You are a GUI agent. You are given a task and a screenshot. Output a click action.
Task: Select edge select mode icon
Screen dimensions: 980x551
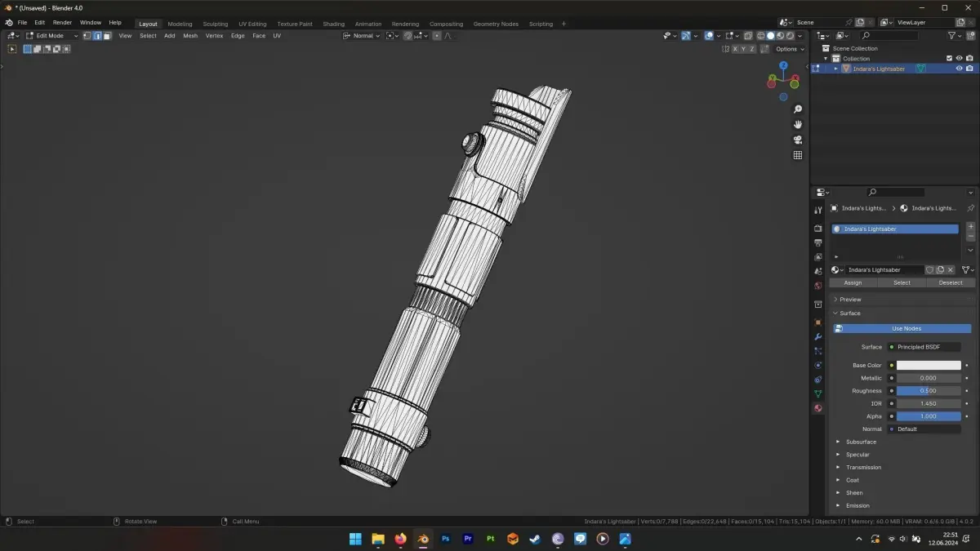click(97, 36)
